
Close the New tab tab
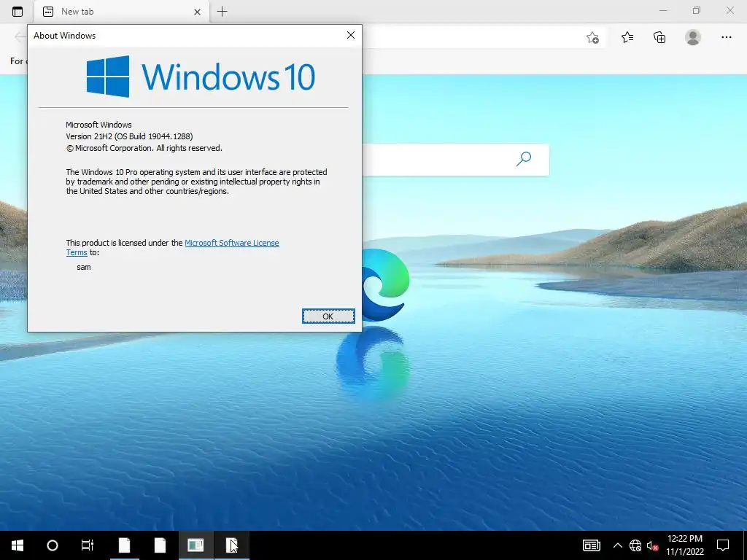tap(197, 12)
